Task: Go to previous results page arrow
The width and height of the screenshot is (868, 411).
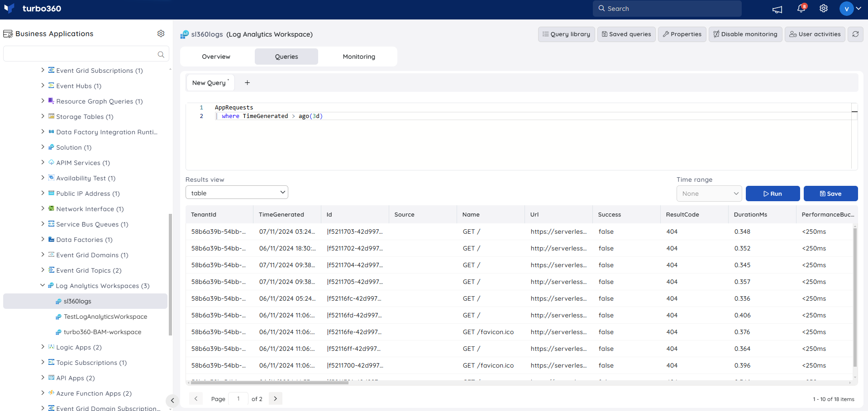Action: click(x=196, y=398)
